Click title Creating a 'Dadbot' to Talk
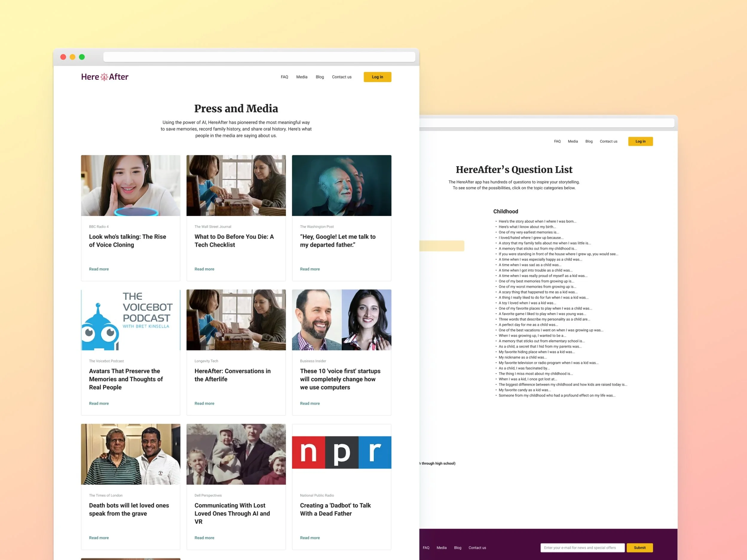Screen dimensions: 747x560 coord(335,509)
